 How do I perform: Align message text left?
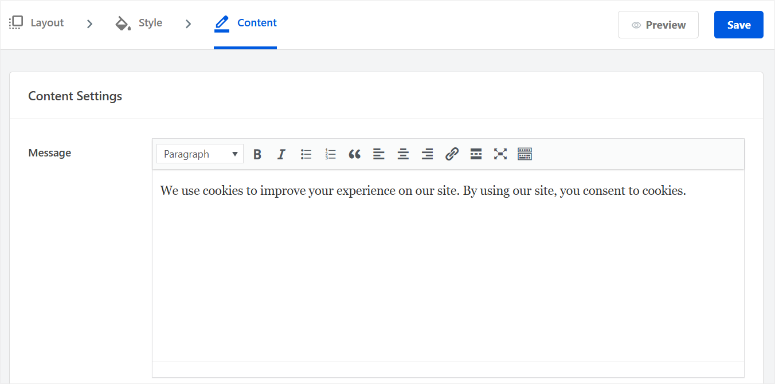coord(379,154)
